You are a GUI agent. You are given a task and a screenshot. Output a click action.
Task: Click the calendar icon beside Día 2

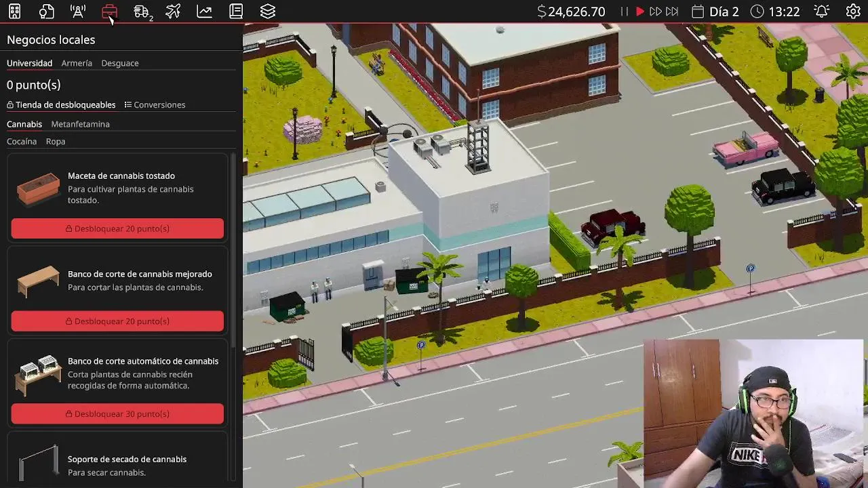pyautogui.click(x=698, y=12)
